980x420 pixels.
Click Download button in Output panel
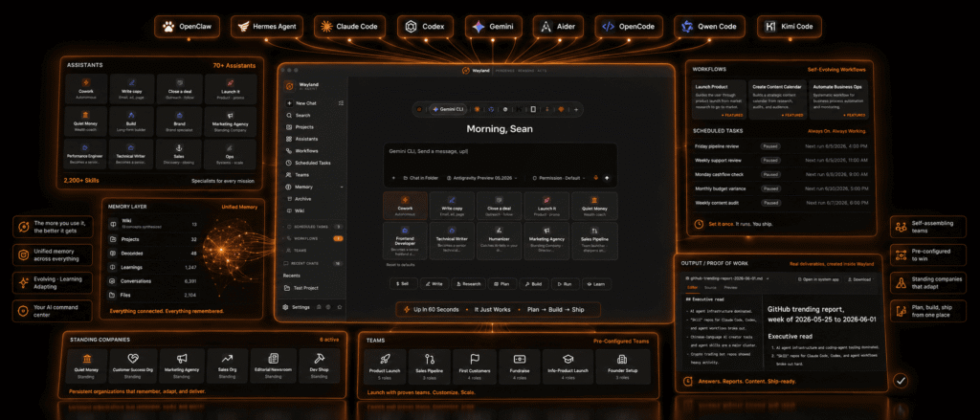pyautogui.click(x=858, y=279)
